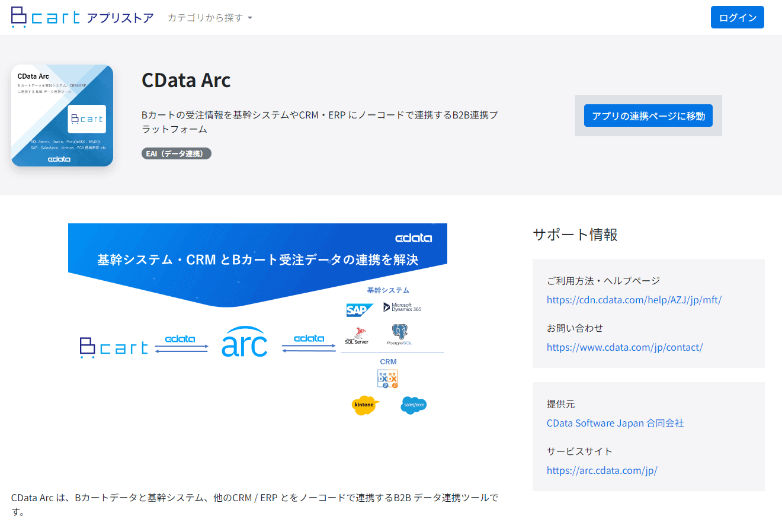
Task: Click the 提供元 label
Action: click(x=561, y=404)
